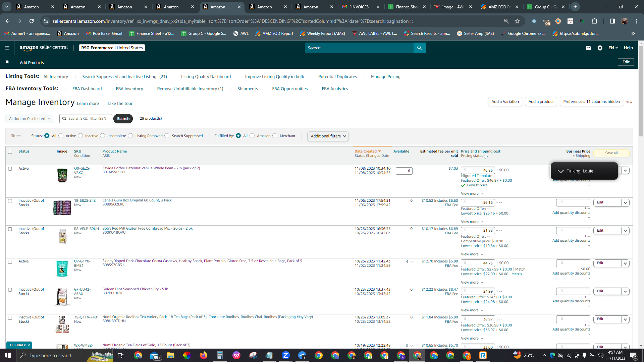Open the Chrome profile avatar
The image size is (644, 362).
625,21
